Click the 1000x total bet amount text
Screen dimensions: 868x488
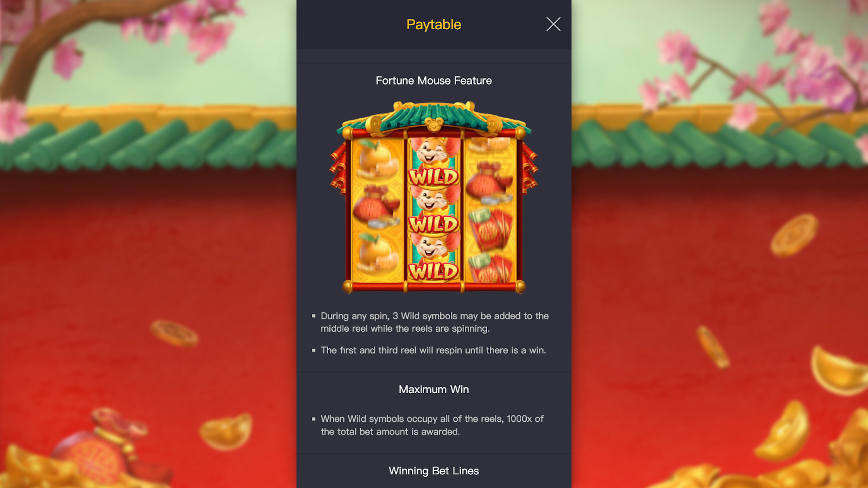[x=432, y=425]
